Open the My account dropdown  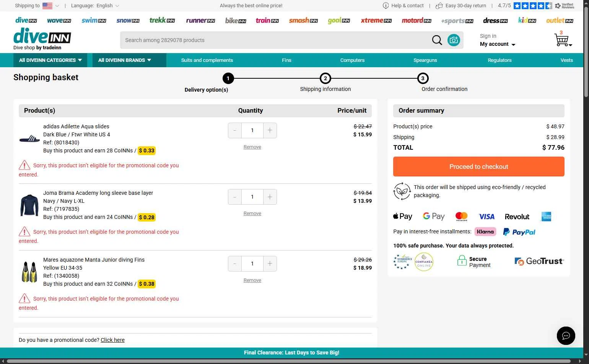[498, 44]
